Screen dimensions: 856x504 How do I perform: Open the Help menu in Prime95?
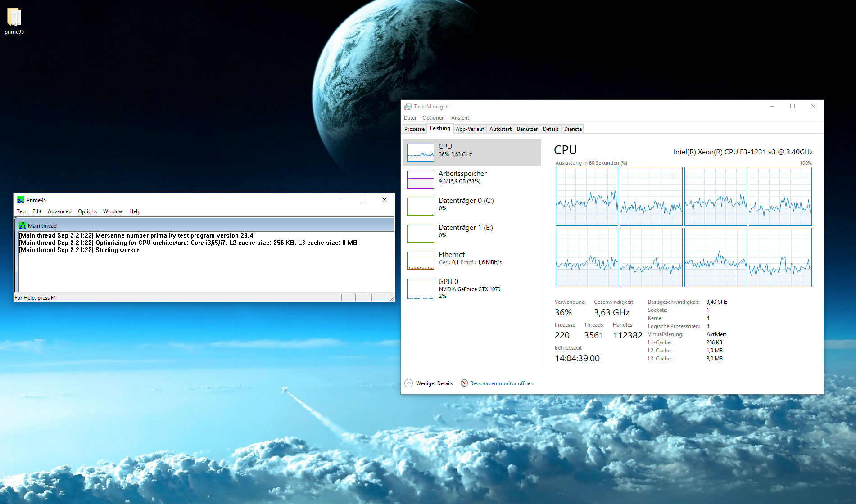pyautogui.click(x=135, y=211)
